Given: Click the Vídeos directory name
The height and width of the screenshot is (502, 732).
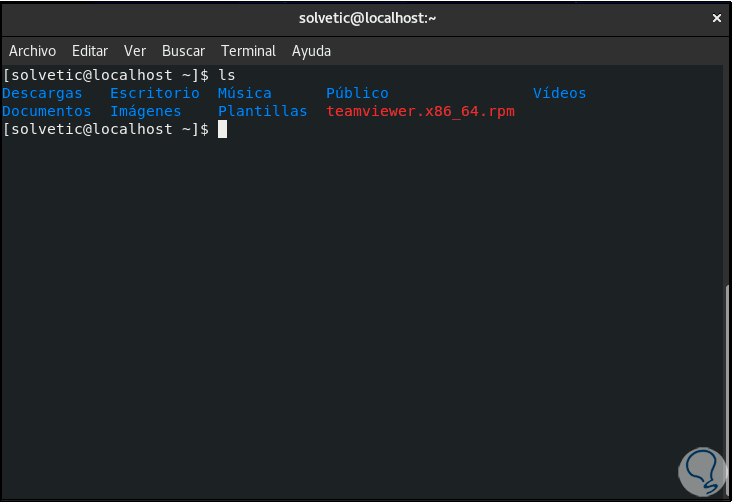Looking at the screenshot, I should (x=560, y=93).
